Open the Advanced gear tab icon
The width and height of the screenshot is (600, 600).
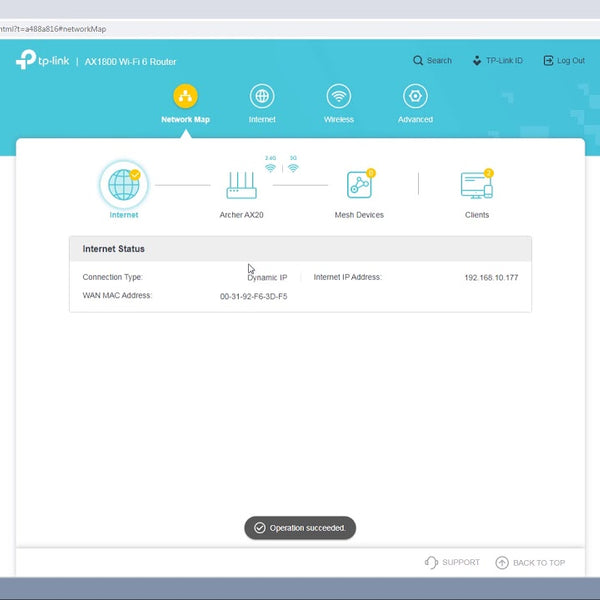pyautogui.click(x=415, y=96)
